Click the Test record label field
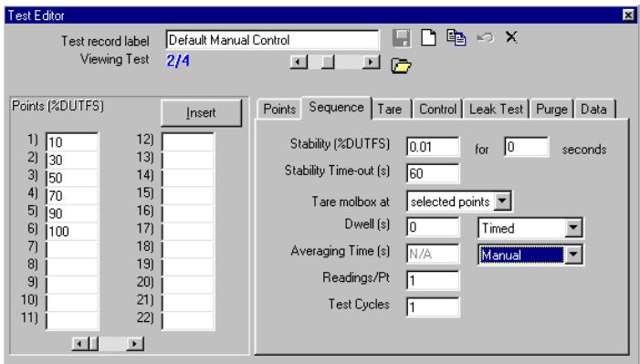 coord(272,40)
